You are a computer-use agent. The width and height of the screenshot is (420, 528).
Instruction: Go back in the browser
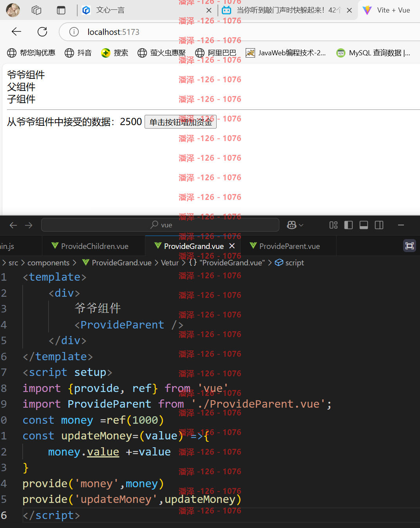click(x=16, y=32)
